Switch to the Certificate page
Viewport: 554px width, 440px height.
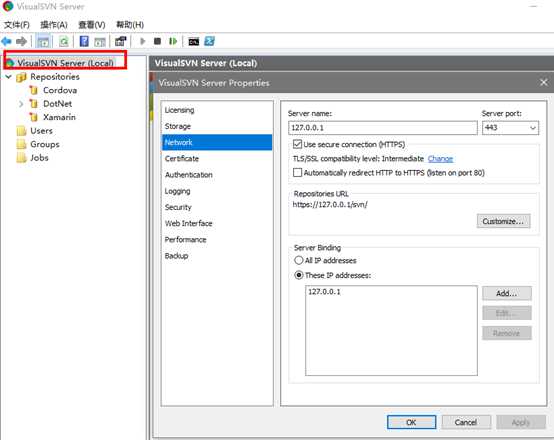coord(217,159)
